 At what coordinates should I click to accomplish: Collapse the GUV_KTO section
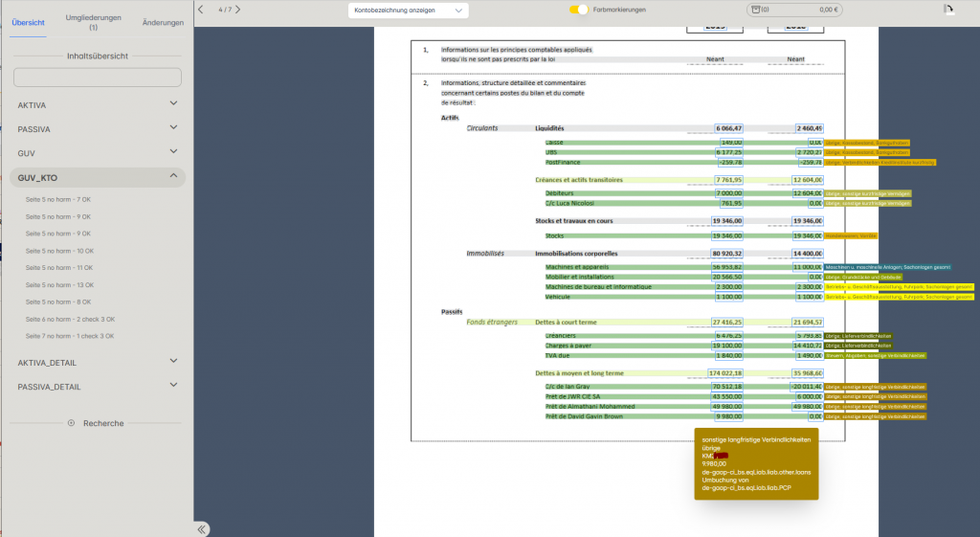[173, 177]
